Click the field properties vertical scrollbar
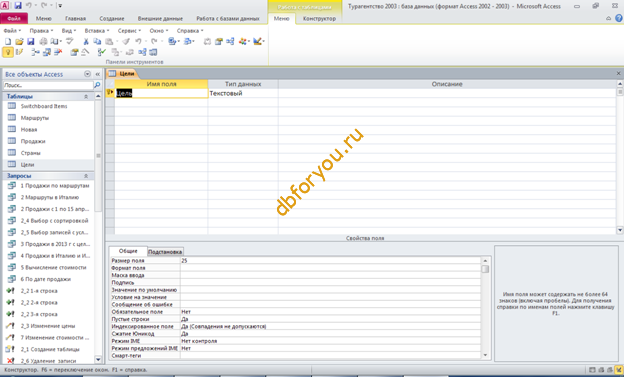This screenshot has height=377, width=624. point(485,308)
